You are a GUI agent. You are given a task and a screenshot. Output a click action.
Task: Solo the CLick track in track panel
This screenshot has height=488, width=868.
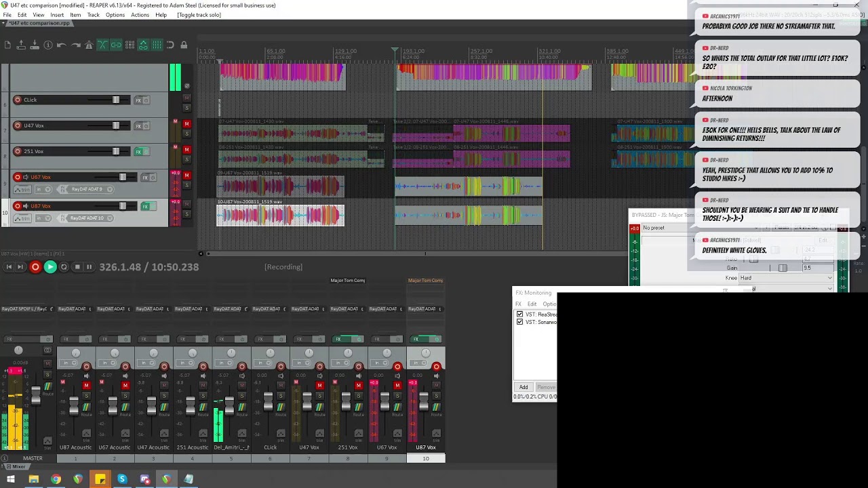pos(186,108)
